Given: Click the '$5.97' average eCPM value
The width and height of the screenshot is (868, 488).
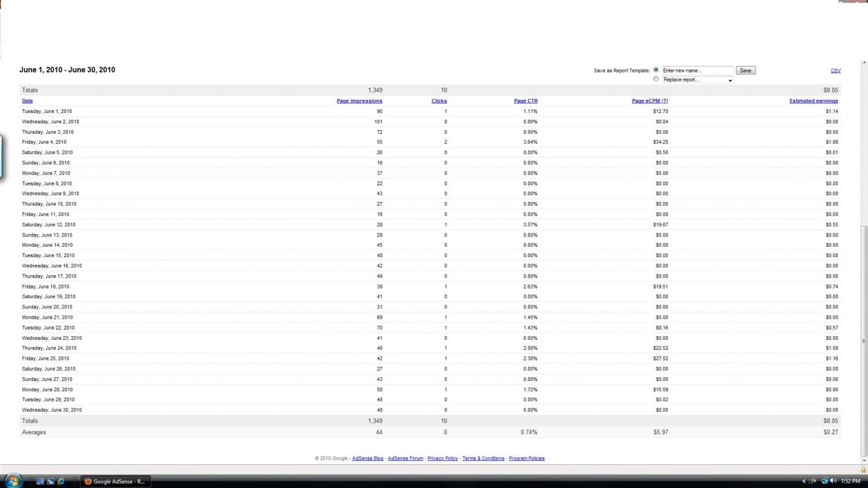Looking at the screenshot, I should pos(661,432).
